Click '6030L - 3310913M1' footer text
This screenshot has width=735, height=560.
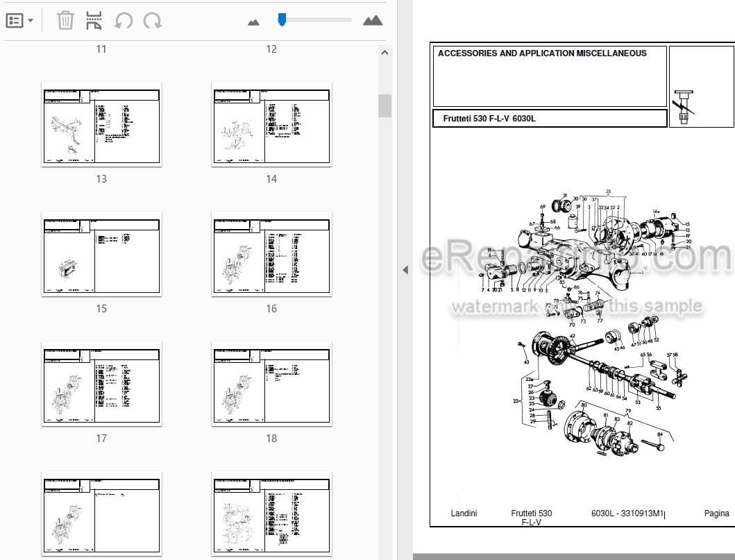pyautogui.click(x=627, y=513)
